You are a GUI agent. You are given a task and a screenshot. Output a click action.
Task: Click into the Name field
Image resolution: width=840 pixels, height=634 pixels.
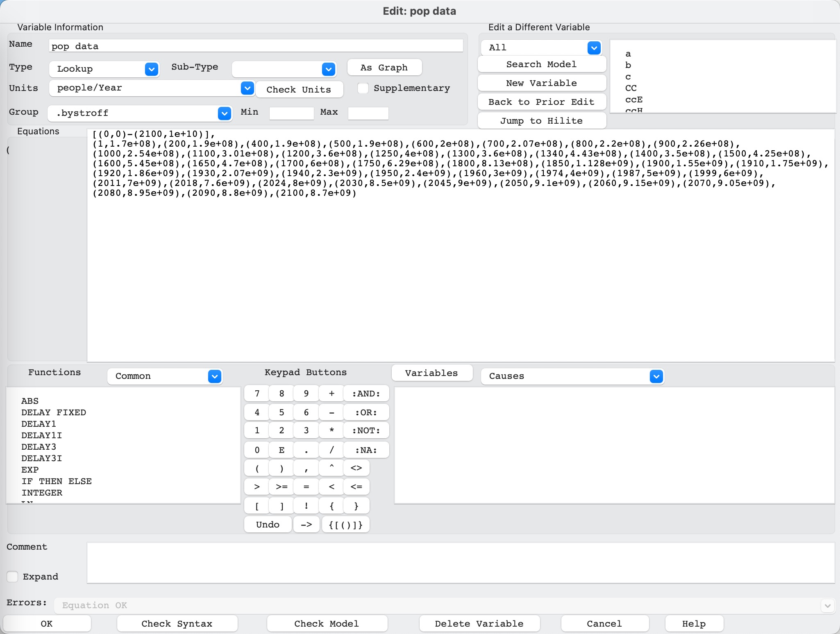coord(256,46)
